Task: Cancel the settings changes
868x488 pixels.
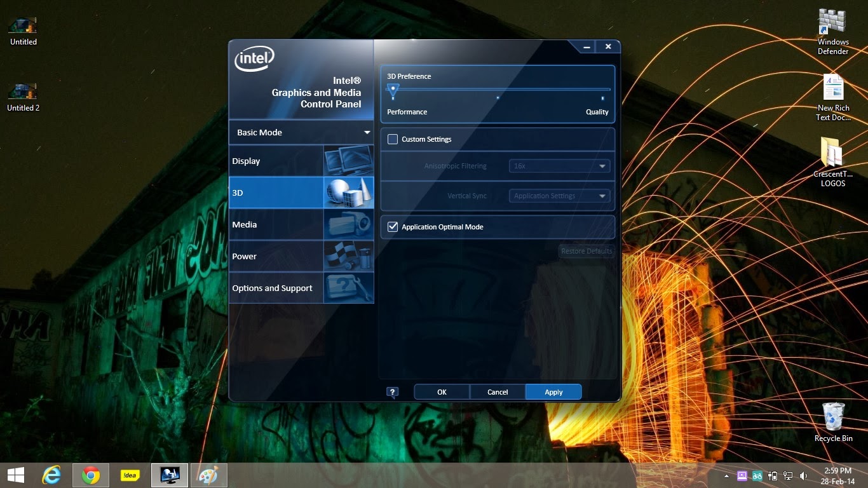Action: pos(497,392)
